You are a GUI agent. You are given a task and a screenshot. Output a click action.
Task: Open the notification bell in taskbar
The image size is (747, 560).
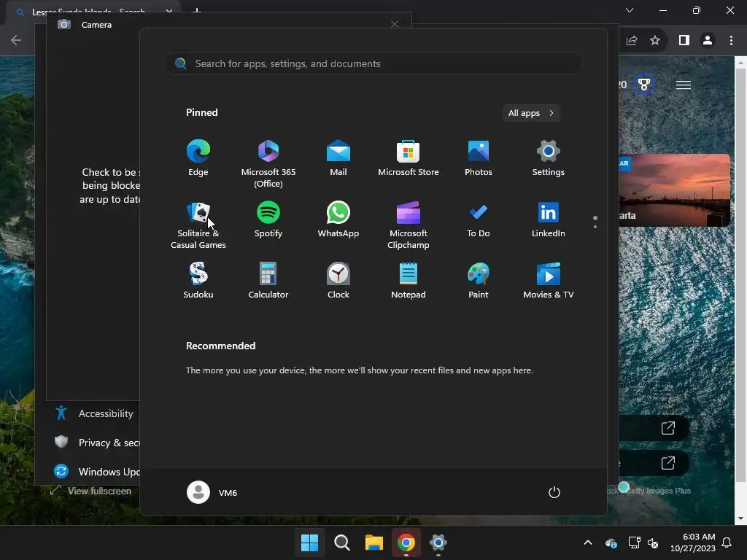pyautogui.click(x=727, y=542)
